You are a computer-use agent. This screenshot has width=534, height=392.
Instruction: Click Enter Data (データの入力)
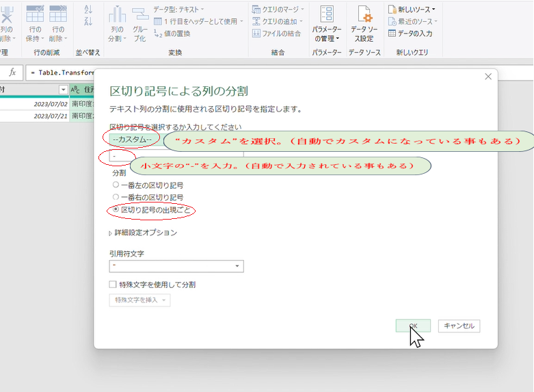point(410,34)
